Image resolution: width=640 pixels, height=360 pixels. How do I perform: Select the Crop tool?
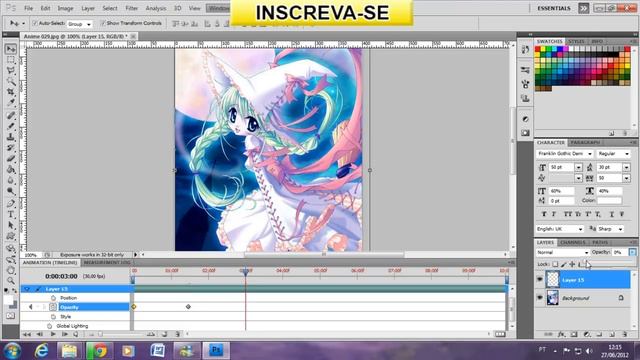coord(11,92)
